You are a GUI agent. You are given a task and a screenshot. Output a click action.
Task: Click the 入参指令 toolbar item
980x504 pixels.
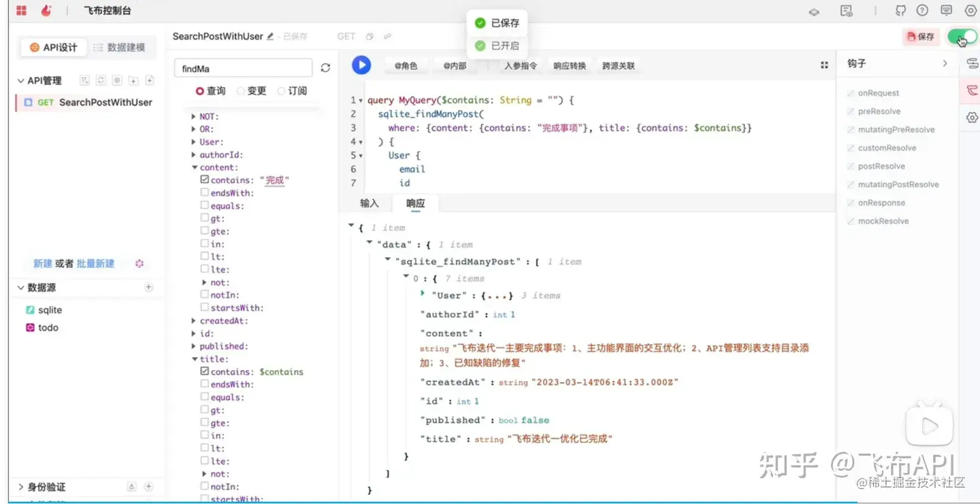click(521, 66)
